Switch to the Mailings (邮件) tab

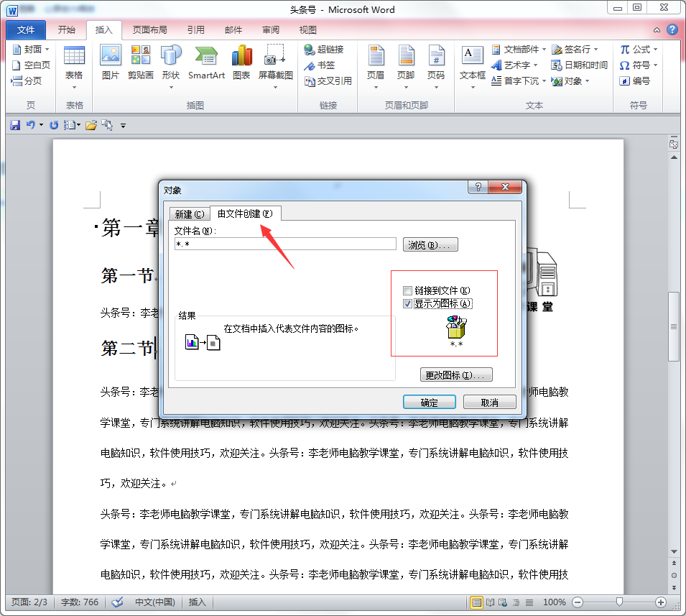(x=233, y=29)
